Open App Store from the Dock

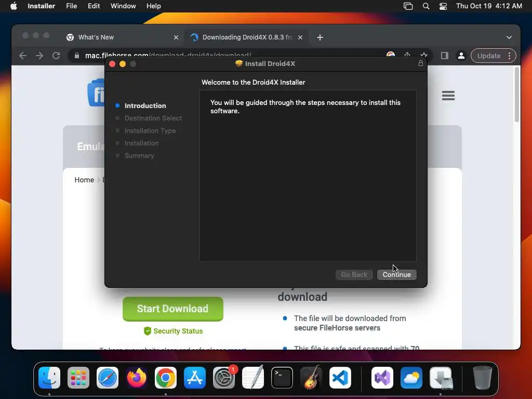point(195,378)
